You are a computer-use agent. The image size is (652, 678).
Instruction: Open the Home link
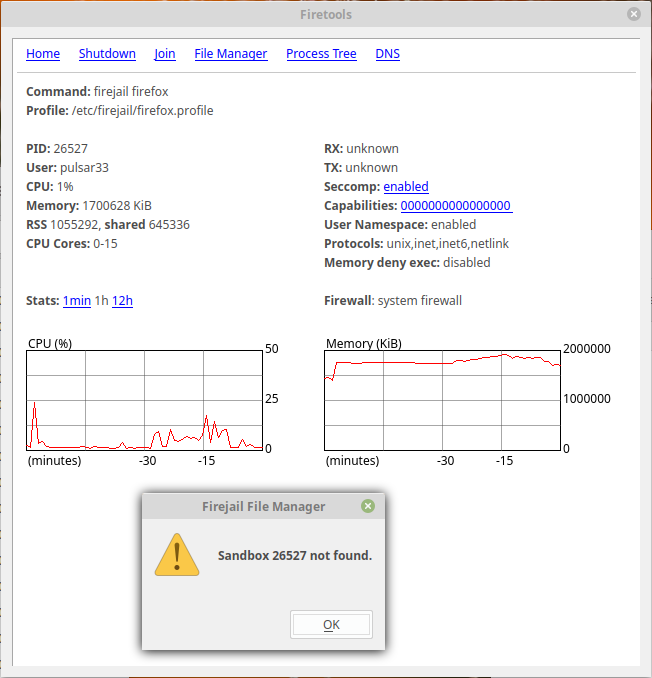tap(43, 54)
